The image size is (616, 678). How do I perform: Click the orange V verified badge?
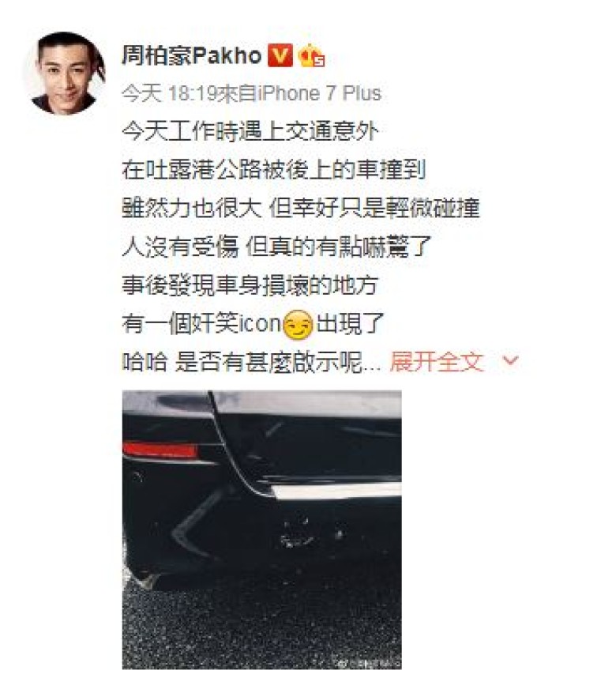(280, 55)
